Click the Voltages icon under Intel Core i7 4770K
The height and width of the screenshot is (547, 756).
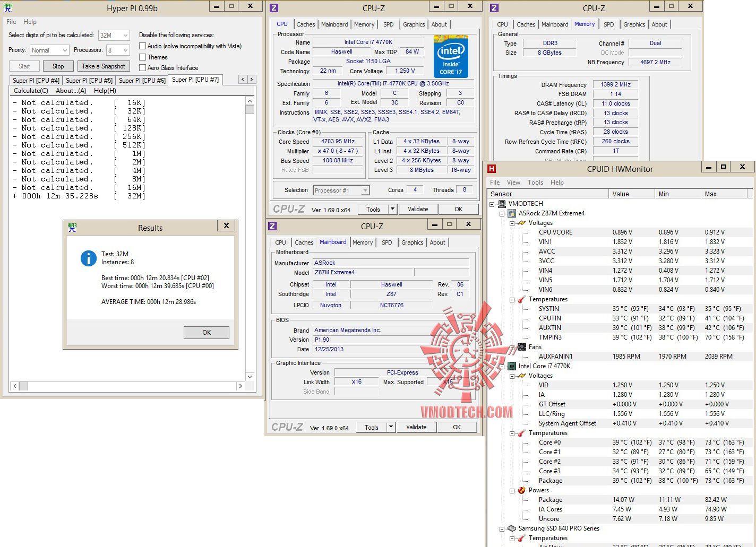(522, 376)
